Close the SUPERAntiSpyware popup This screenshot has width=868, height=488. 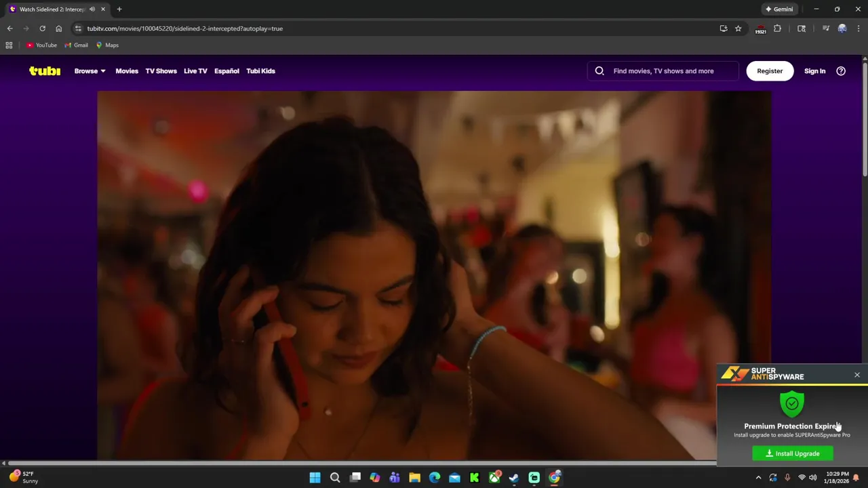857,375
